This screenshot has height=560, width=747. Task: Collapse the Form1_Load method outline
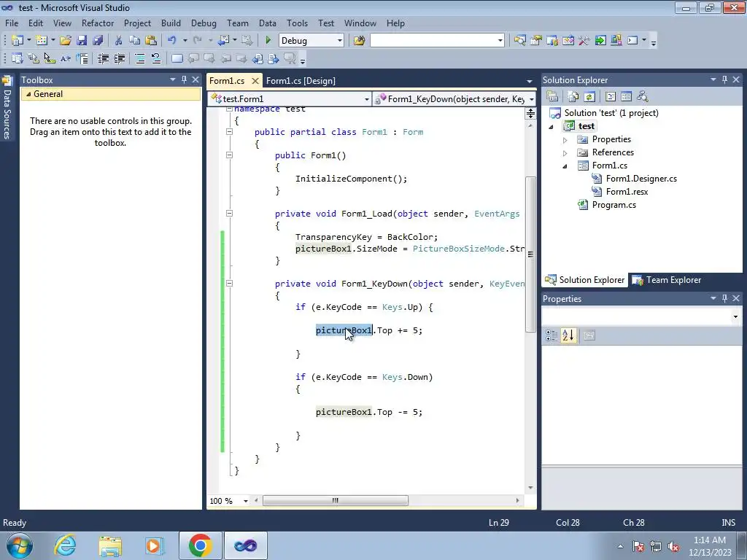click(229, 214)
